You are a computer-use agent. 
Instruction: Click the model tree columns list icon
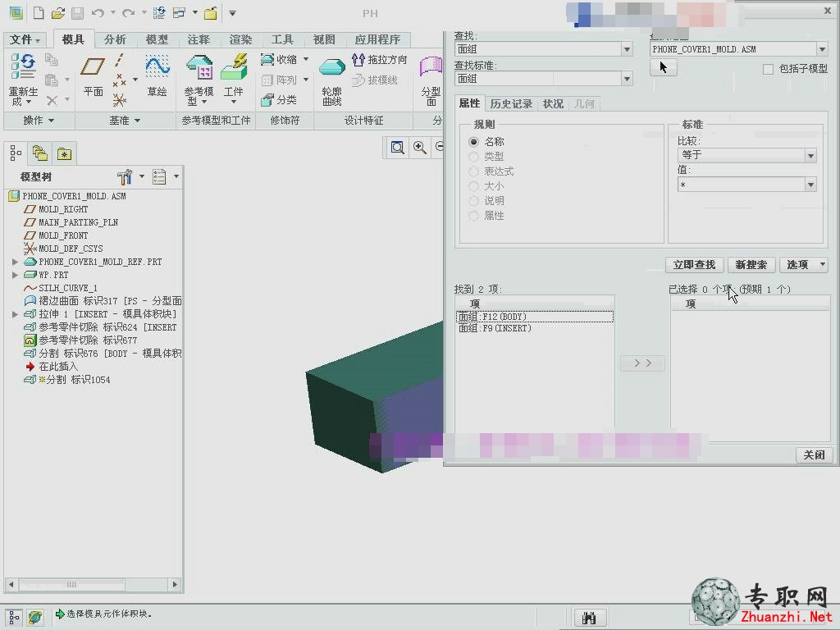(x=159, y=177)
